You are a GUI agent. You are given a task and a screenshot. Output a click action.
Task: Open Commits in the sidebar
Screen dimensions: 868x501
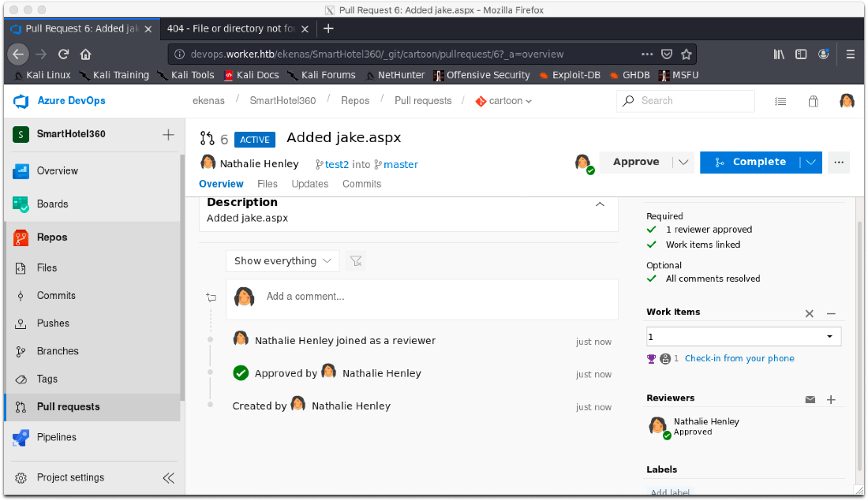56,296
